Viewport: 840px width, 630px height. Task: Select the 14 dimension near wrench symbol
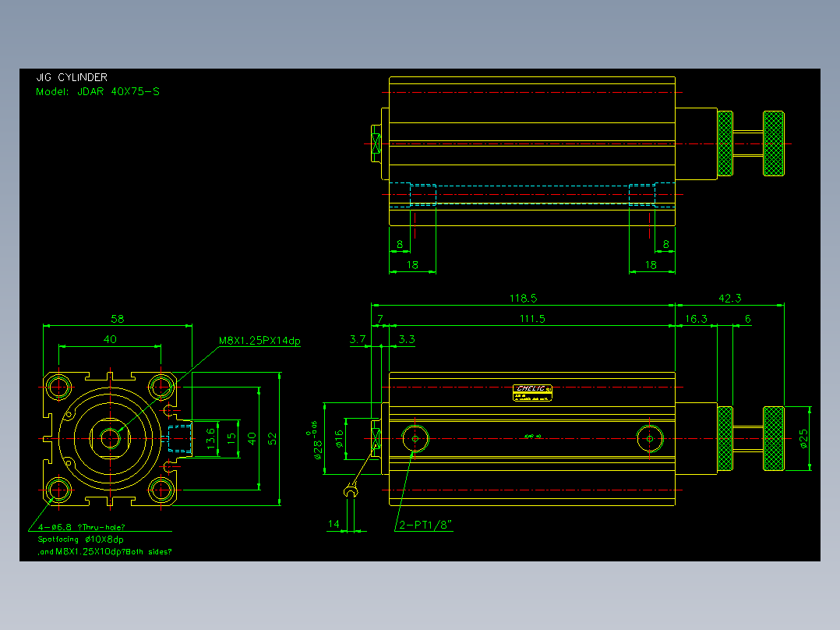334,524
